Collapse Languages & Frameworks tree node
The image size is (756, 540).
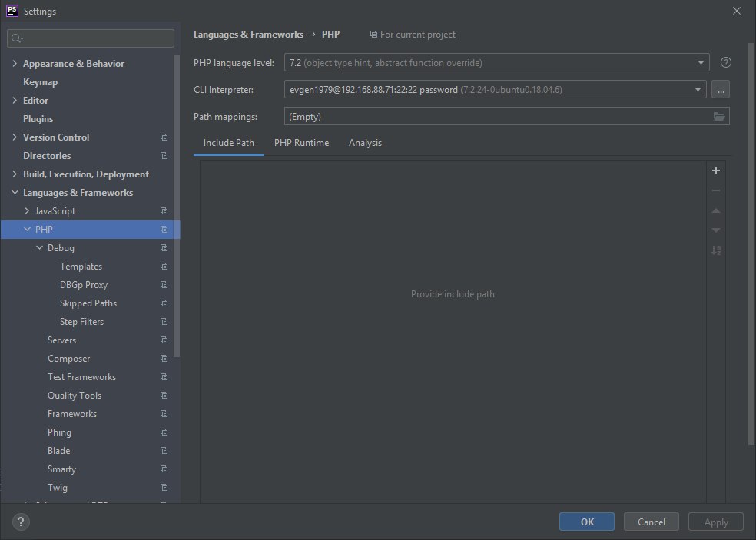tap(15, 192)
